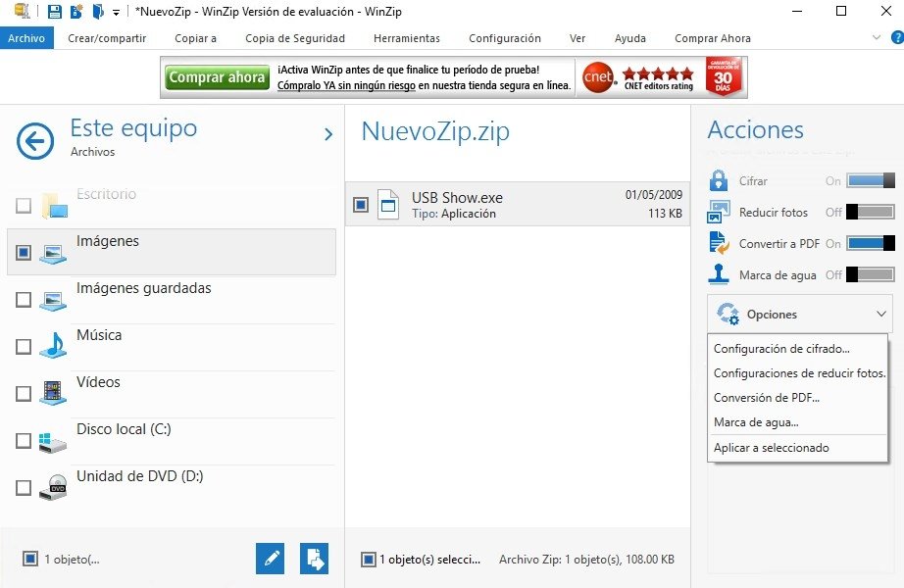Check the Vídeos checkbox
904x588 pixels.
click(24, 394)
